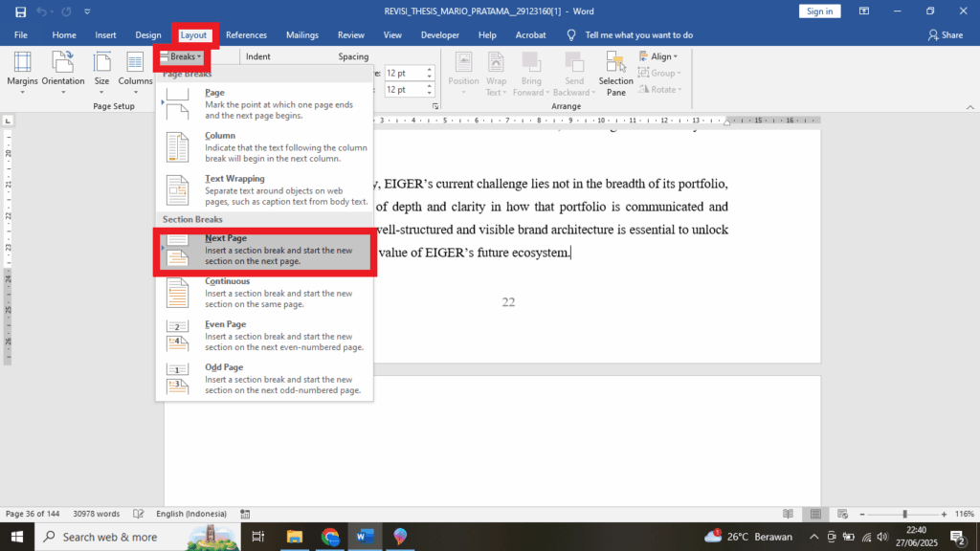Open the File tab

coord(21,35)
